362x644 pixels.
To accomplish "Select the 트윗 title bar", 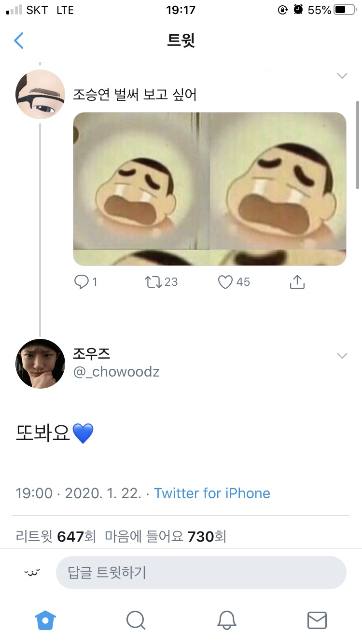I will pyautogui.click(x=181, y=41).
